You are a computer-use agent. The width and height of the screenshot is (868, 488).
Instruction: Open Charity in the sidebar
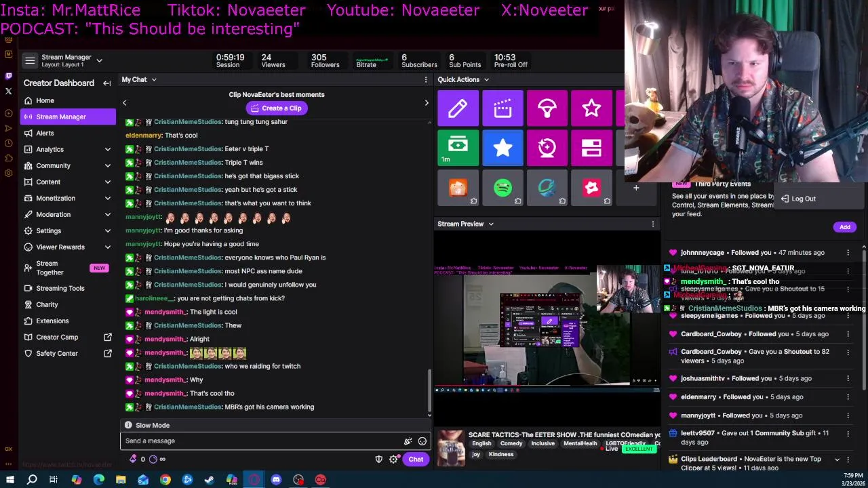pos(68,304)
